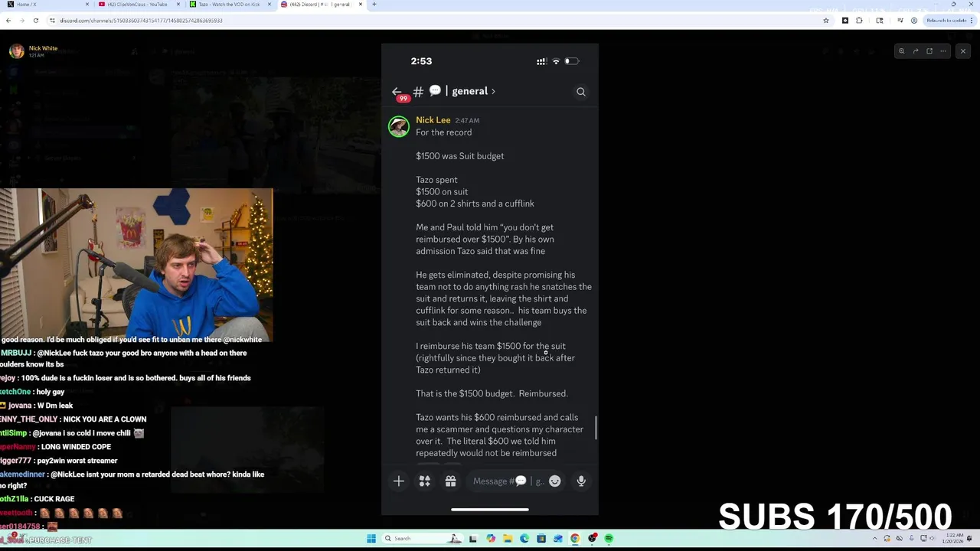
Task: Switch to the ClipsVonClaus YouTube tab
Action: tap(138, 5)
